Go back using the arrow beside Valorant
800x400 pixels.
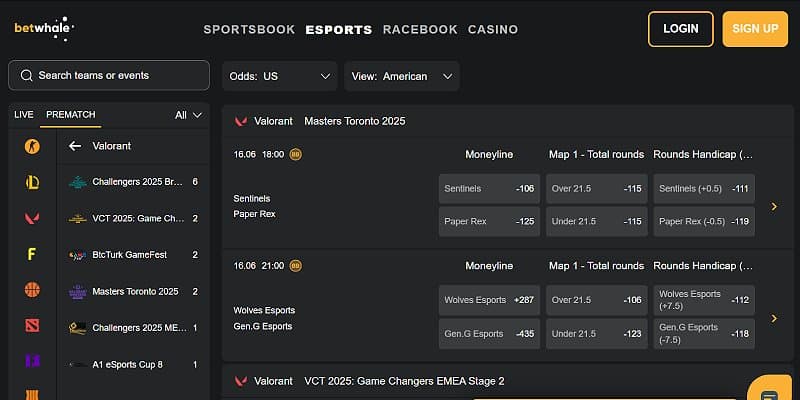coord(75,146)
